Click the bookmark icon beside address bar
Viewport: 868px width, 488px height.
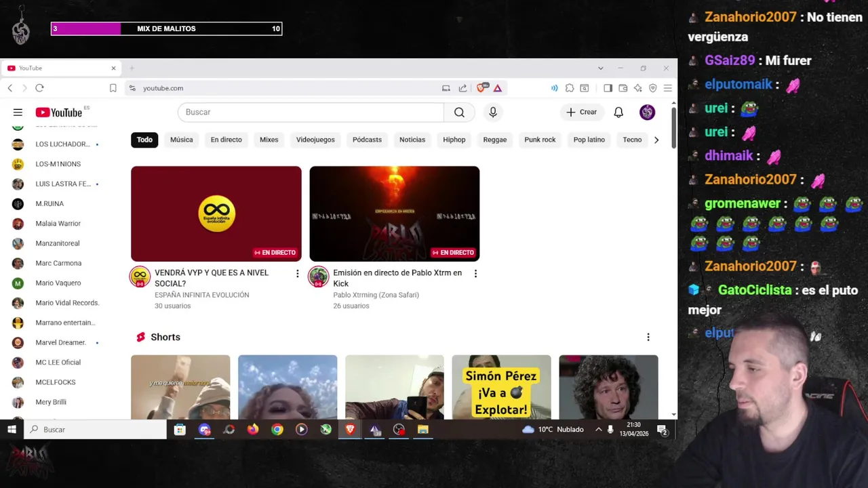113,88
